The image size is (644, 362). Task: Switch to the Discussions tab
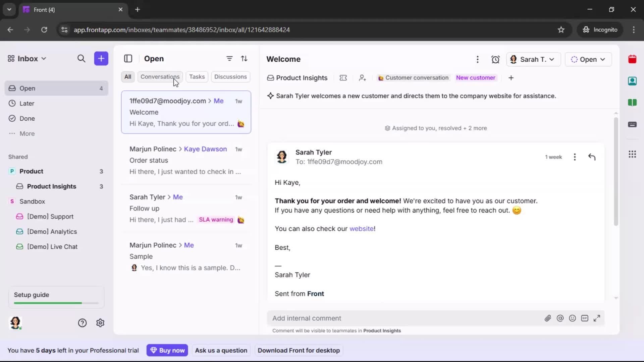[231, 77]
